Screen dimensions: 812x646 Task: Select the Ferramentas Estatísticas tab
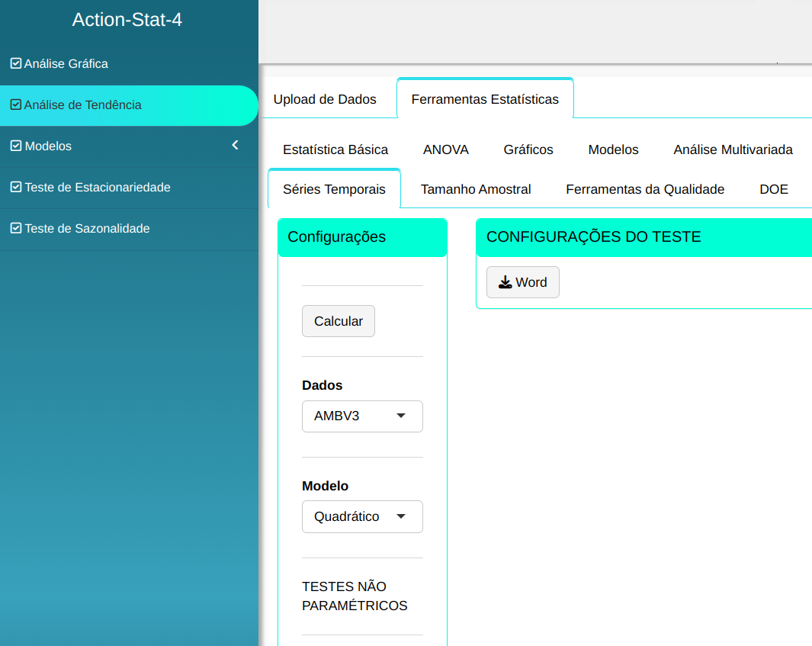coord(485,99)
